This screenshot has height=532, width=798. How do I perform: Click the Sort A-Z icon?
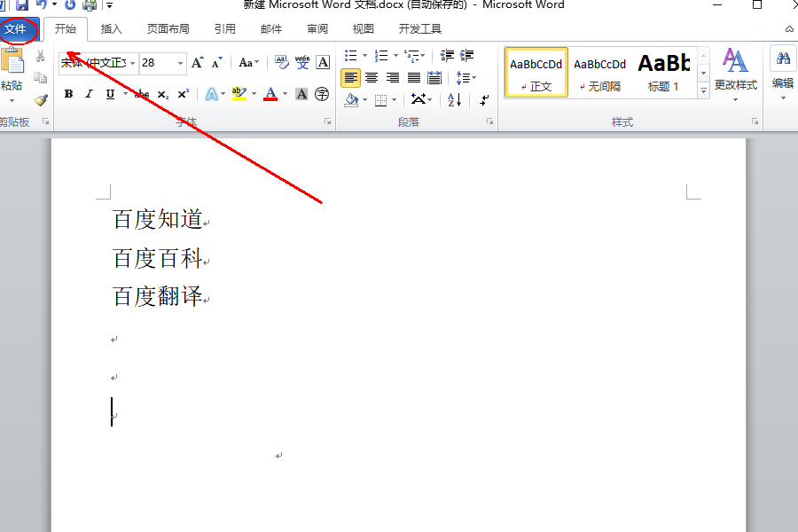point(455,100)
